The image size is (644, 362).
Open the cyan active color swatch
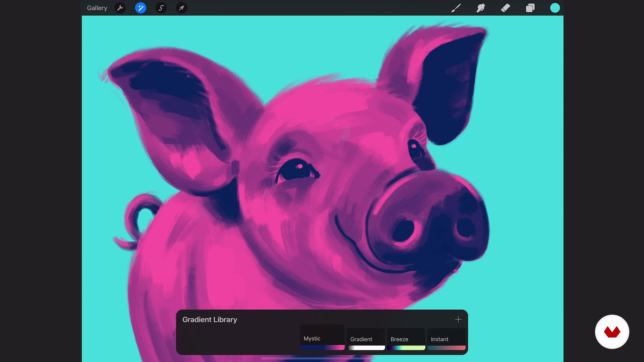coord(555,8)
